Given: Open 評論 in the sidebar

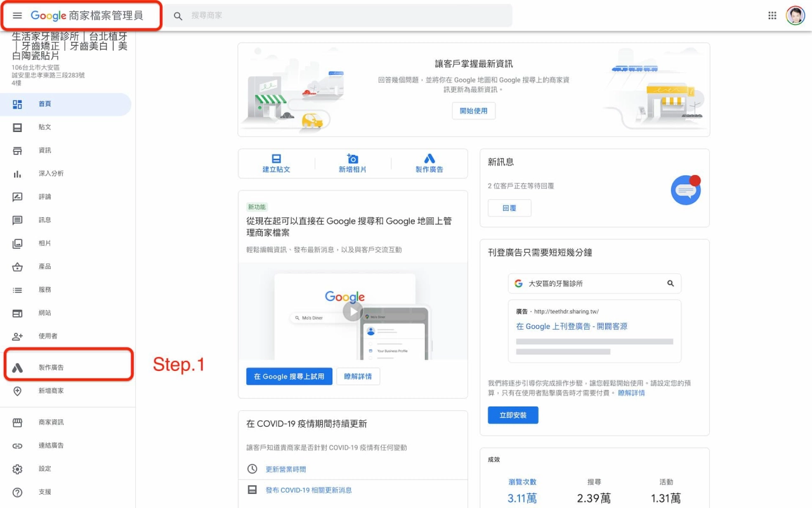Looking at the screenshot, I should pyautogui.click(x=66, y=197).
